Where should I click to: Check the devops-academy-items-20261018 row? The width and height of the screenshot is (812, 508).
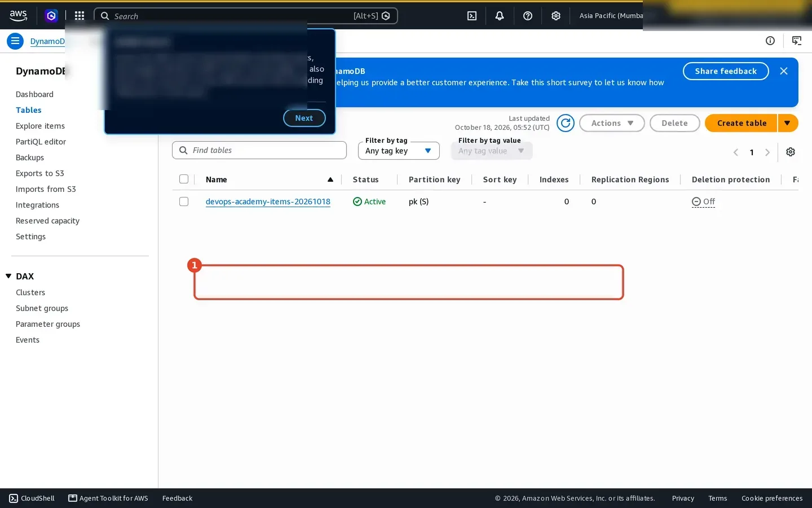click(184, 202)
